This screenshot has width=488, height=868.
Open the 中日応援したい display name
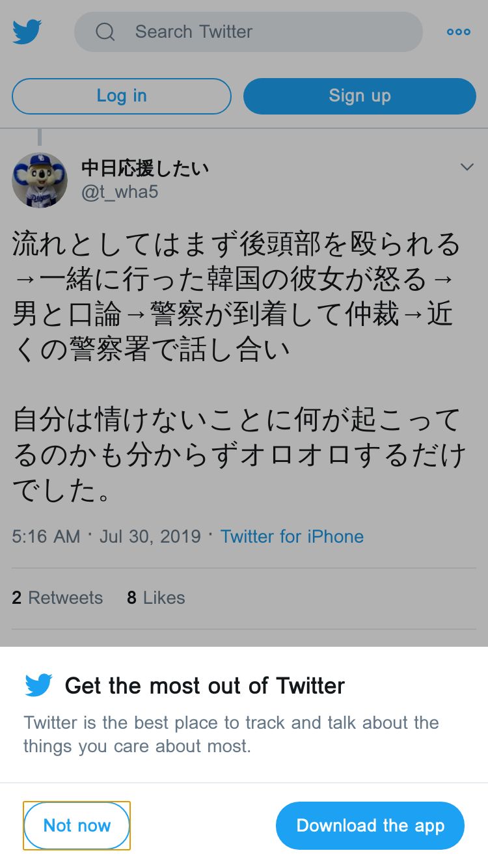pyautogui.click(x=144, y=169)
